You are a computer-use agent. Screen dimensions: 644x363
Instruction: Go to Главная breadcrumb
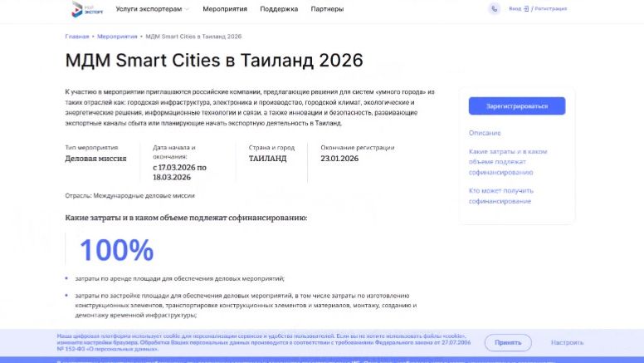(x=77, y=37)
